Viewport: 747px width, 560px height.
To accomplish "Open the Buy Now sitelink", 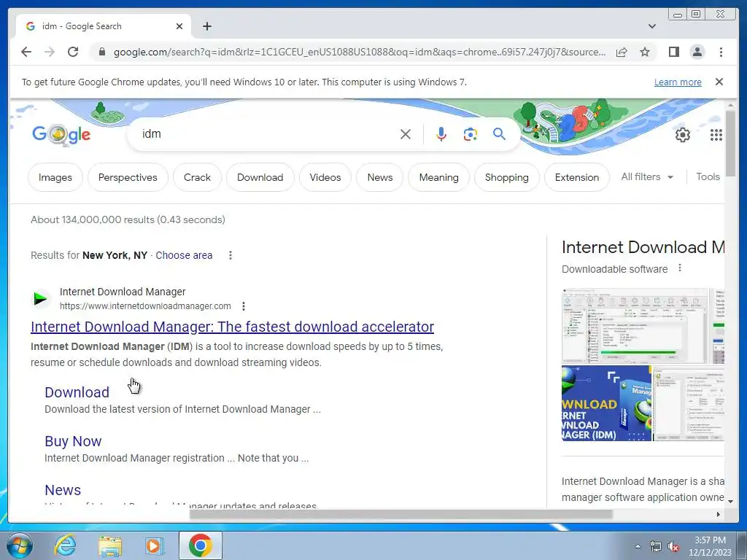I will click(73, 441).
